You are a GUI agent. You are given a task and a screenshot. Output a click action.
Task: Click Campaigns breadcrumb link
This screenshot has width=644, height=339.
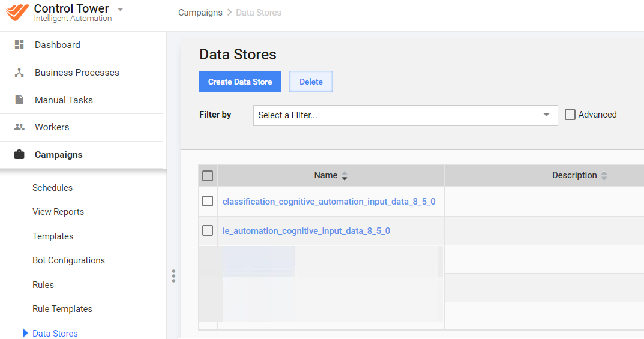click(x=200, y=13)
